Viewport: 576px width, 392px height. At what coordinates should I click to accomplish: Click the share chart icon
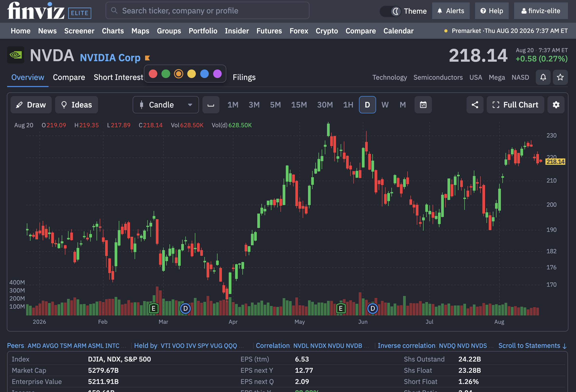coord(475,105)
